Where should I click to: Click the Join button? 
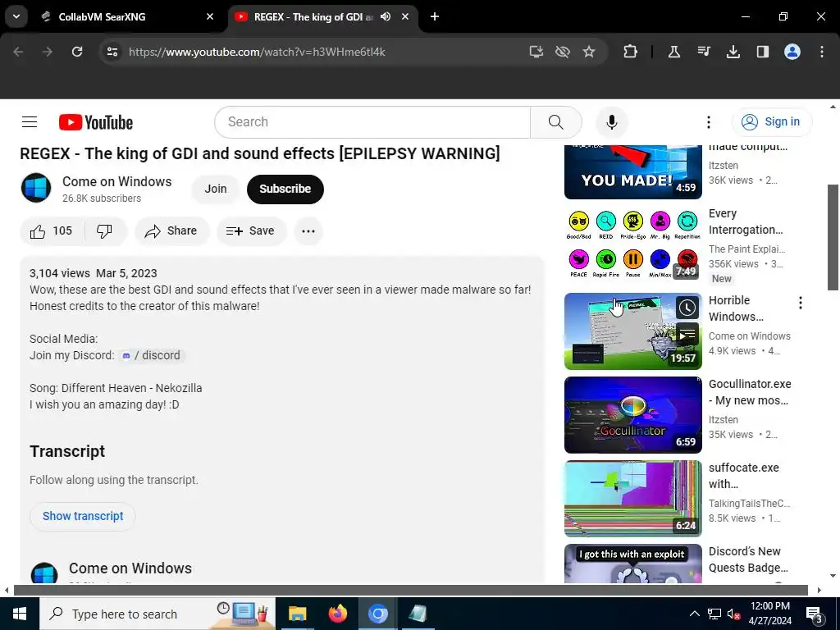pyautogui.click(x=216, y=189)
